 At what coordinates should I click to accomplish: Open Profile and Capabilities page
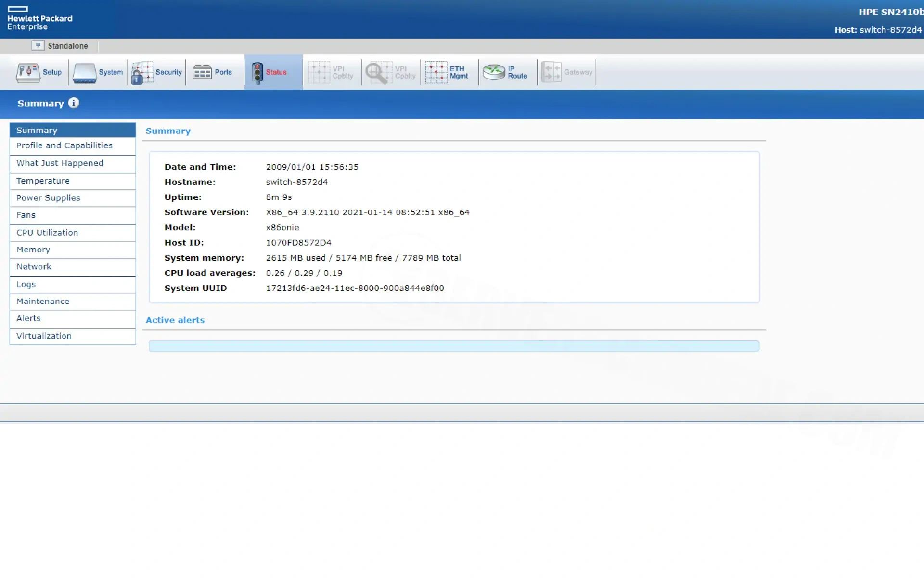64,145
